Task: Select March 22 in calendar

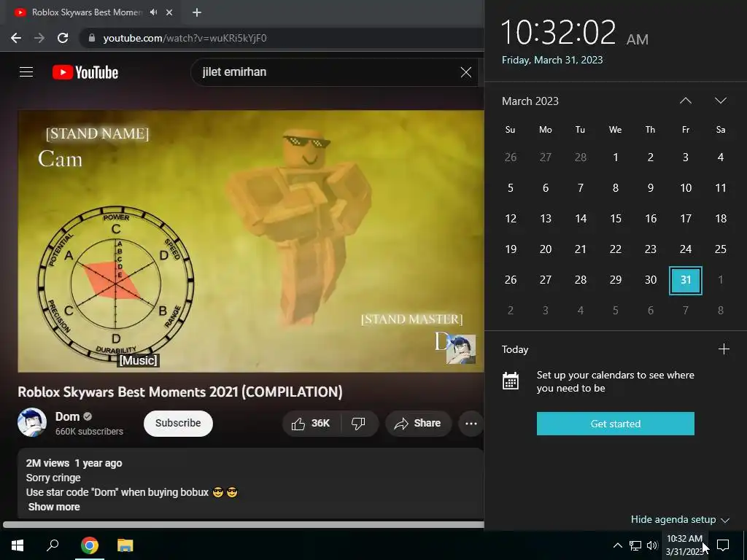Action: (616, 249)
